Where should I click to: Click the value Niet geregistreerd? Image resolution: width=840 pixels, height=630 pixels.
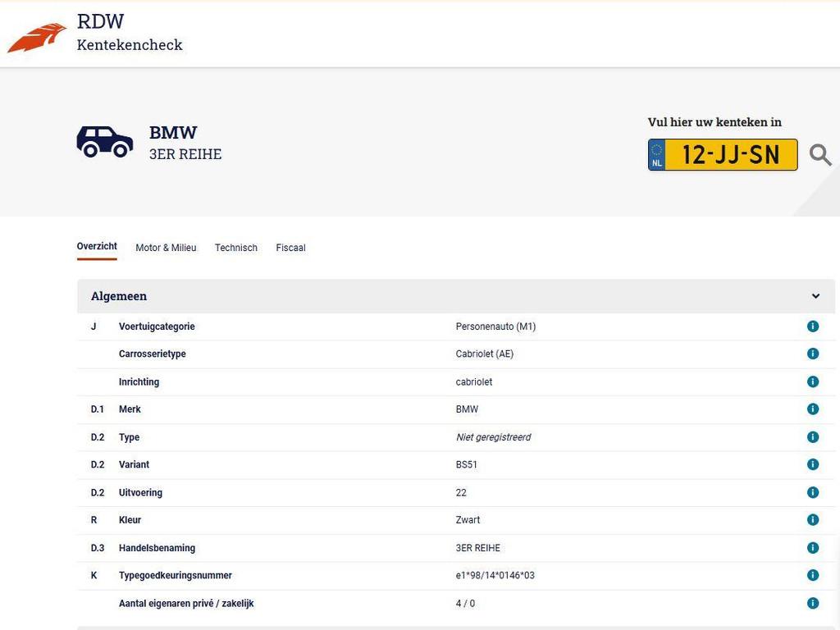(493, 437)
